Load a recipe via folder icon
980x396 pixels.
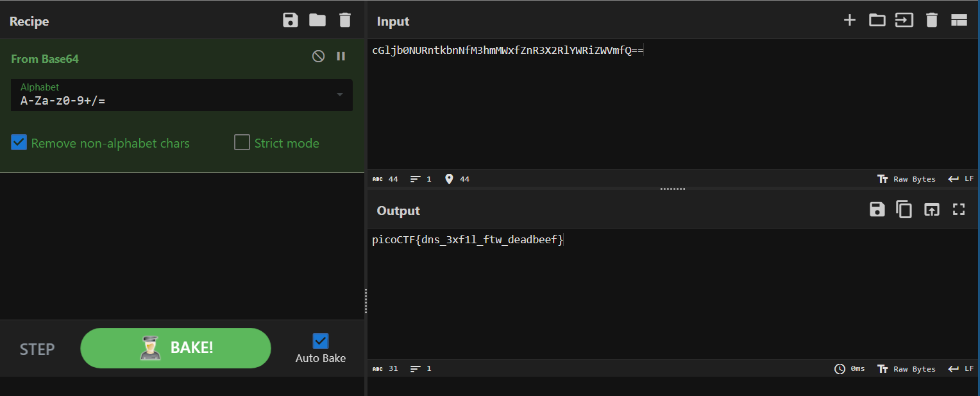tap(317, 21)
